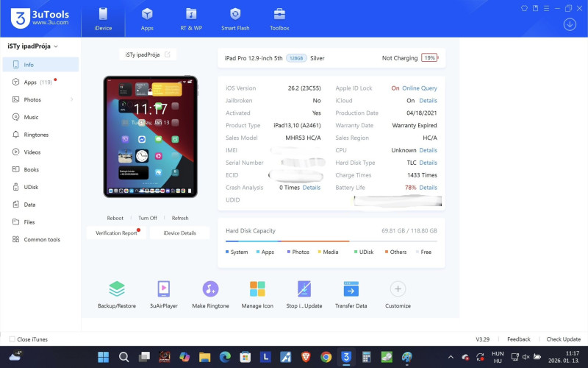Open Windows taskbar Search

[123, 357]
